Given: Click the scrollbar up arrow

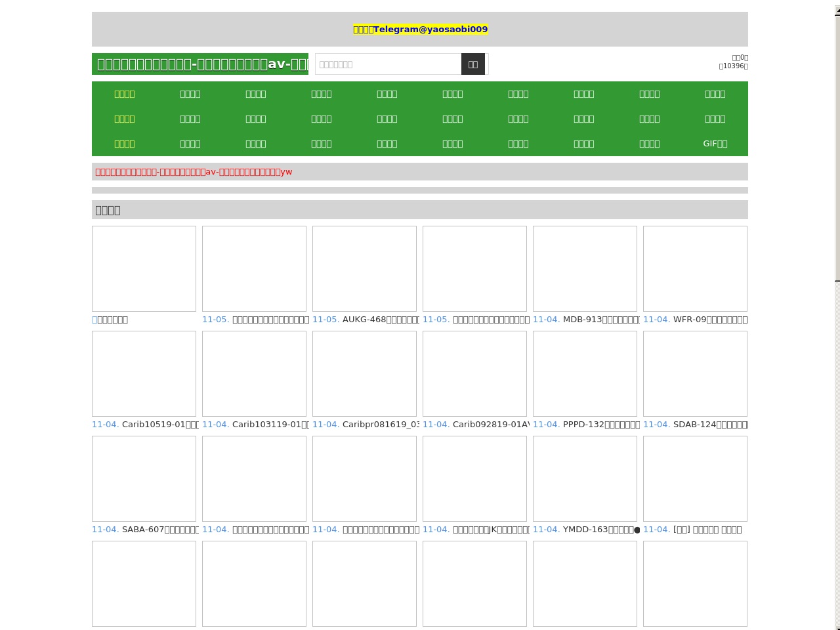Looking at the screenshot, I should pyautogui.click(x=837, y=10).
